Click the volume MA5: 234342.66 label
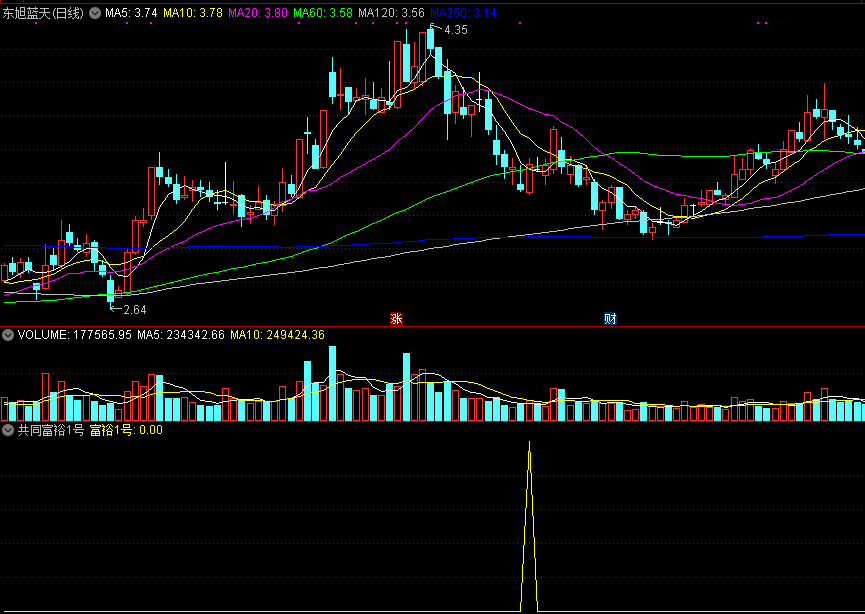865x614 pixels. [181, 335]
